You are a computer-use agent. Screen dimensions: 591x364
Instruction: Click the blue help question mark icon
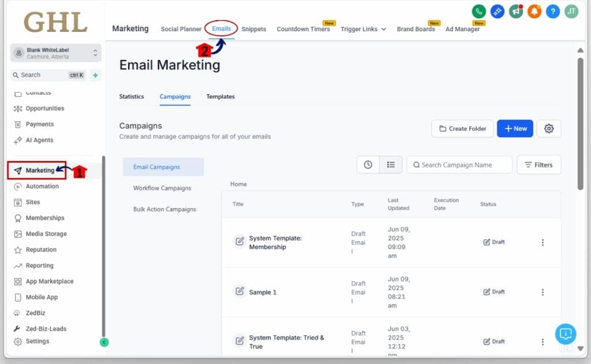[552, 12]
